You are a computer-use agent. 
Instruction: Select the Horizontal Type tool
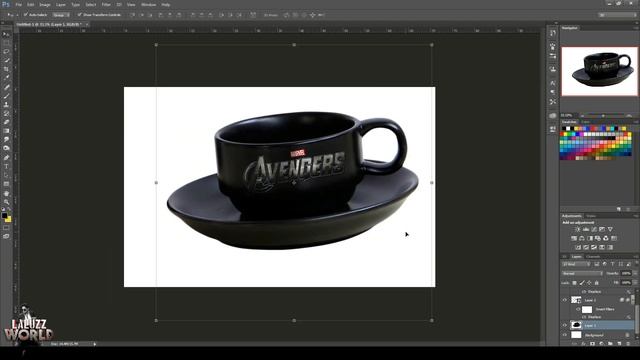pyautogui.click(x=6, y=167)
